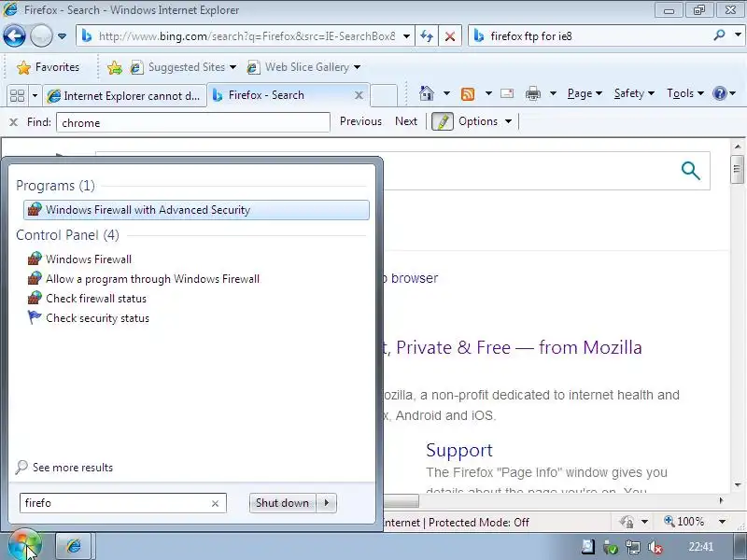Click the Help question mark icon
This screenshot has width=747, height=560.
(x=719, y=93)
